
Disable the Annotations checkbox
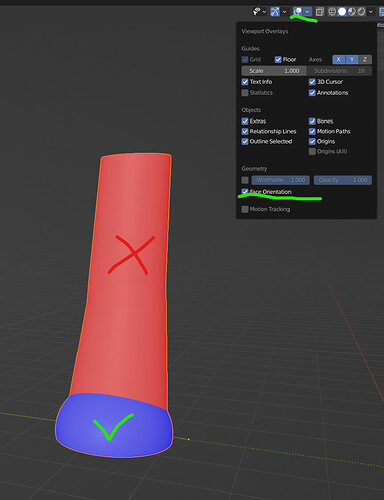312,93
